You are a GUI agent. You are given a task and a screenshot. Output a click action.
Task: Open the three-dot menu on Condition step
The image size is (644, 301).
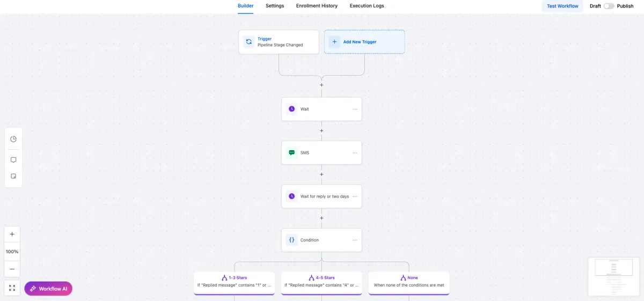pos(355,240)
